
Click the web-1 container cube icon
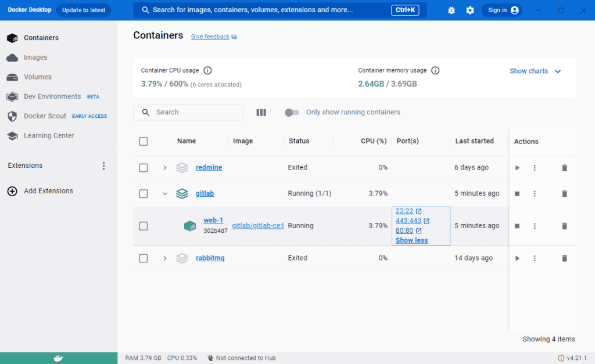click(x=190, y=226)
